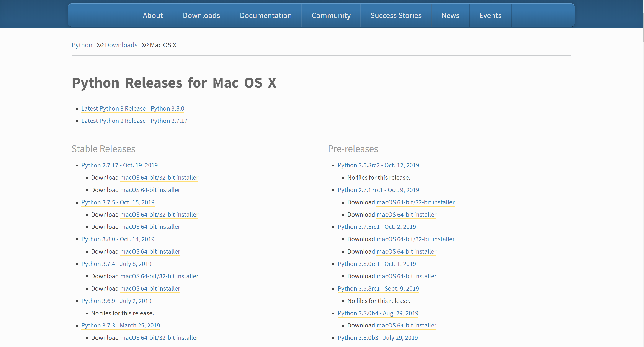The width and height of the screenshot is (644, 347).
Task: Download Python 3.7.5 macOS 64-bit installer
Action: tap(150, 226)
